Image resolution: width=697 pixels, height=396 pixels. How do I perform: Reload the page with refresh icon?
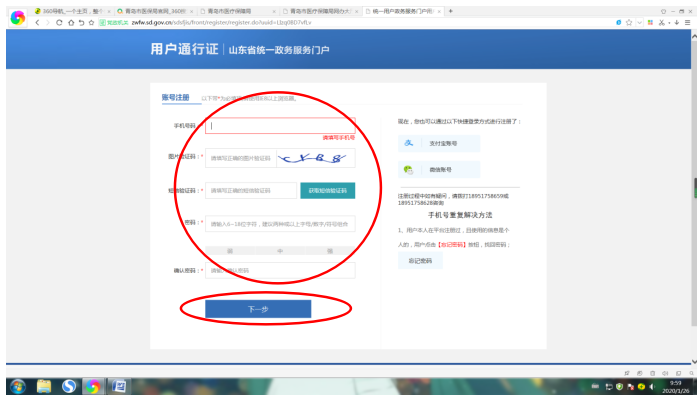pos(59,22)
